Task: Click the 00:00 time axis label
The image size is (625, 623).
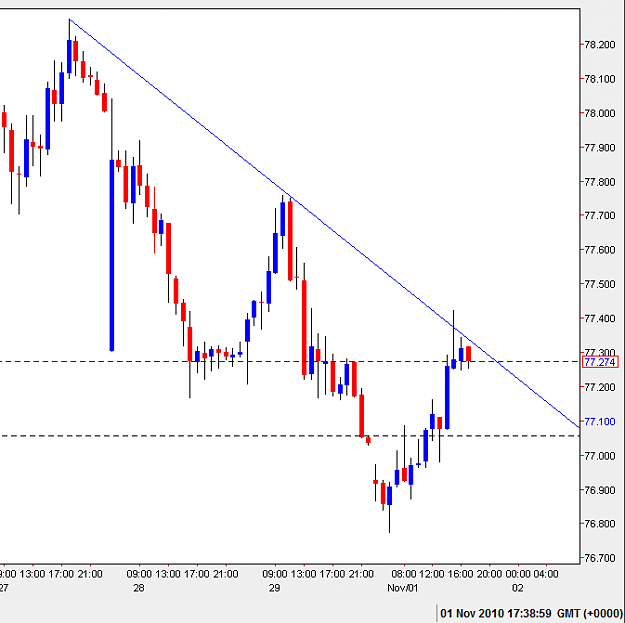Action: coord(518,574)
